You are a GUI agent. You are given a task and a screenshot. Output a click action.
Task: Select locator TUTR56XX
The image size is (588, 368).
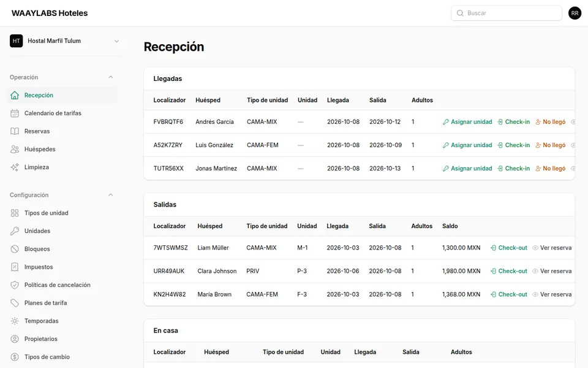coord(168,169)
